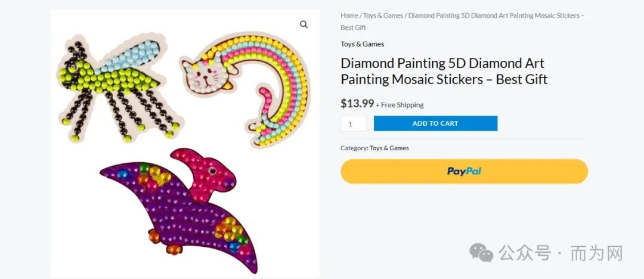Click the 'Category:' label text

(x=354, y=148)
